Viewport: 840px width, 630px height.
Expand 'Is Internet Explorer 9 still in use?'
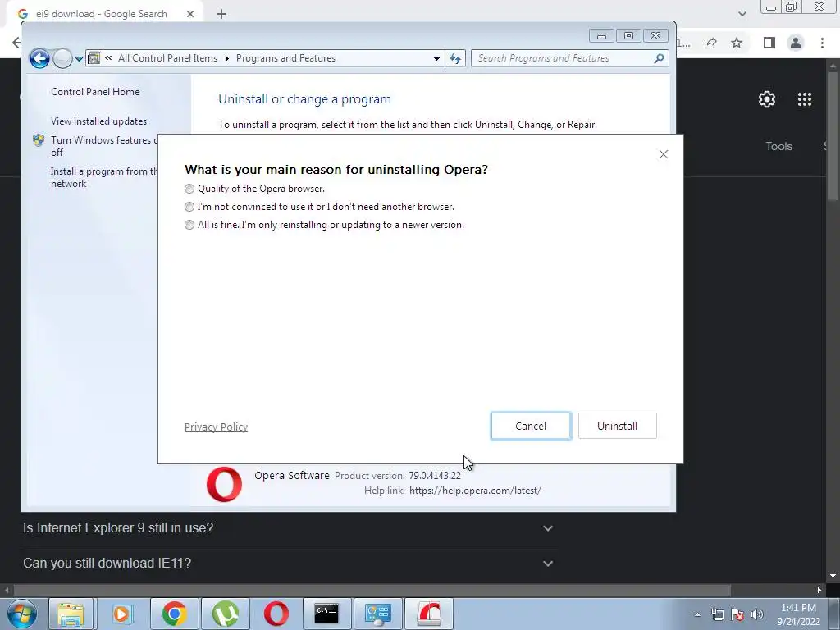tap(288, 528)
